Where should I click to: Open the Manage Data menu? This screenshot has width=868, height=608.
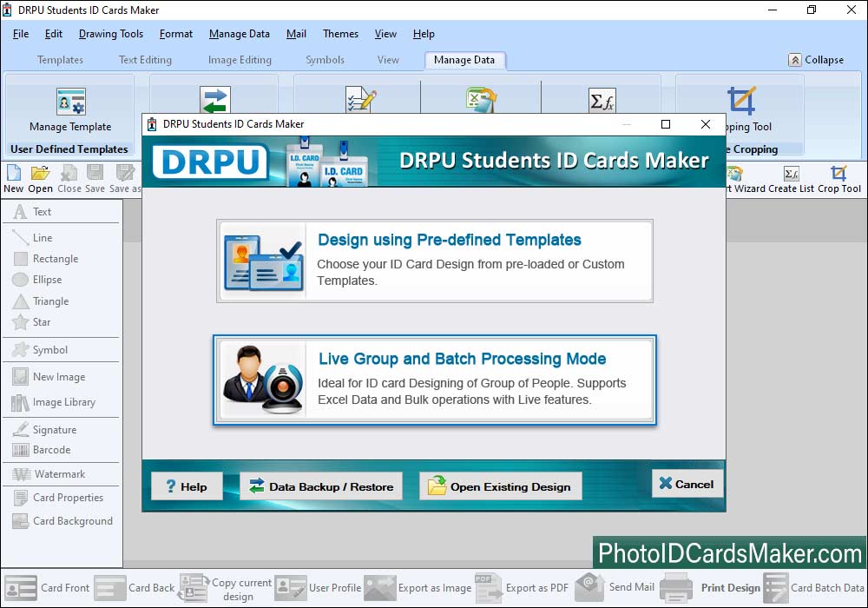click(x=240, y=34)
